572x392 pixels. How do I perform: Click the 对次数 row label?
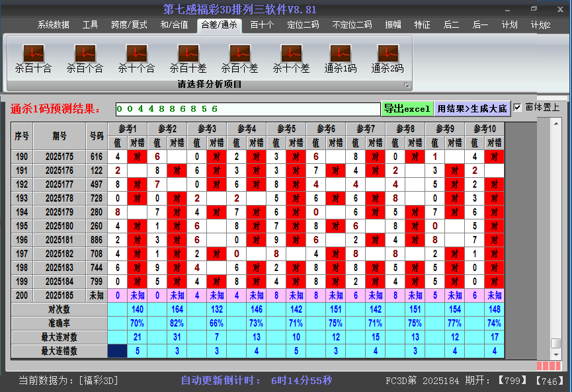59,309
